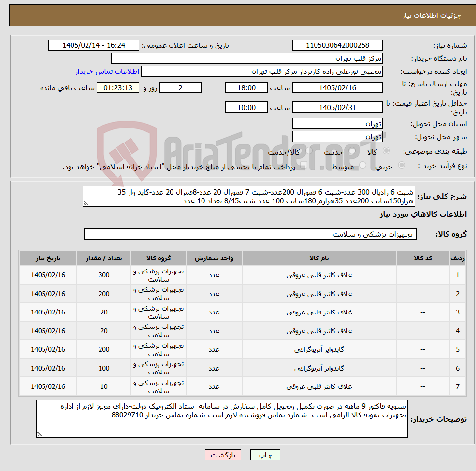Screen dimensions: 476x471
Task: Click column header تاریخ نیاز
Action: pyautogui.click(x=48, y=258)
